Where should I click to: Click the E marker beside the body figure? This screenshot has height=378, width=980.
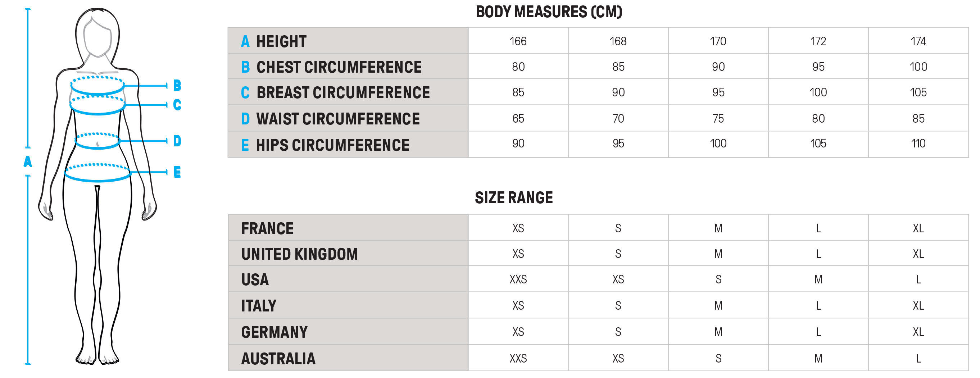[177, 172]
